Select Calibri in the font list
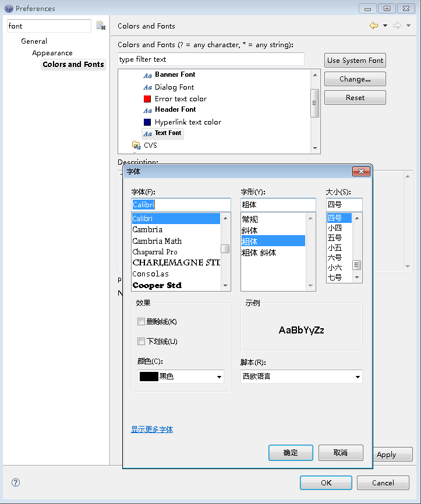This screenshot has height=504, width=421. pyautogui.click(x=176, y=219)
